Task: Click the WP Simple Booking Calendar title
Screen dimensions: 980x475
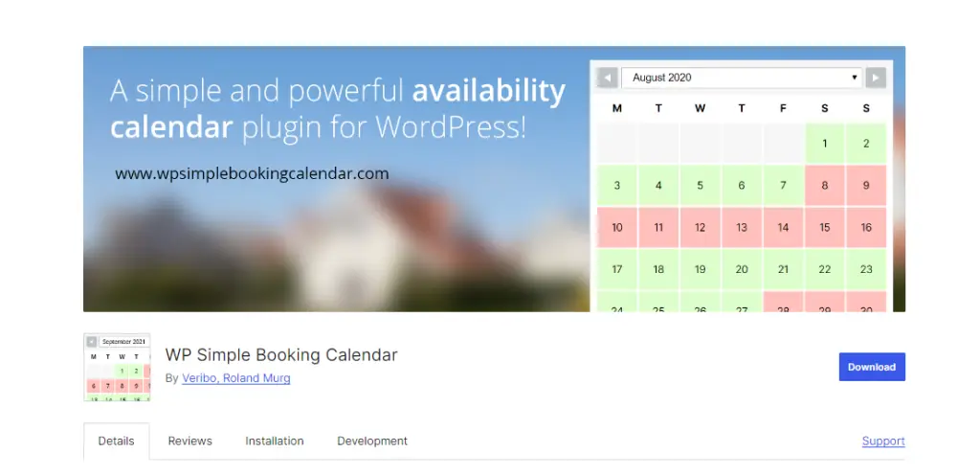Action: [x=281, y=355]
